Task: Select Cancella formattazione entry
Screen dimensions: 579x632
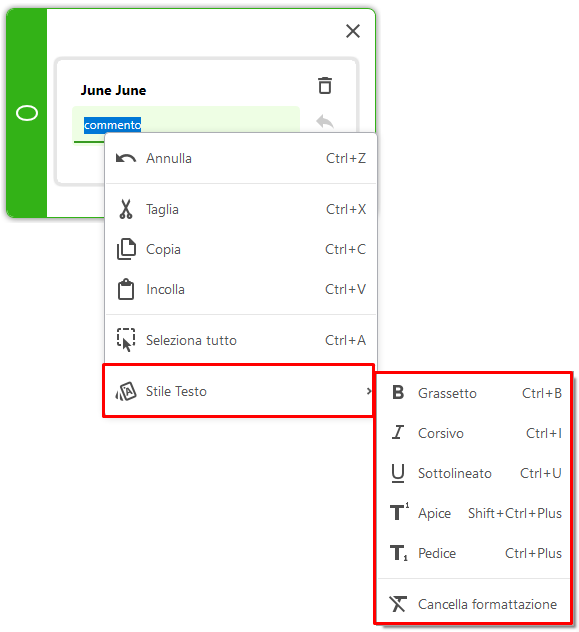Action: [474, 604]
